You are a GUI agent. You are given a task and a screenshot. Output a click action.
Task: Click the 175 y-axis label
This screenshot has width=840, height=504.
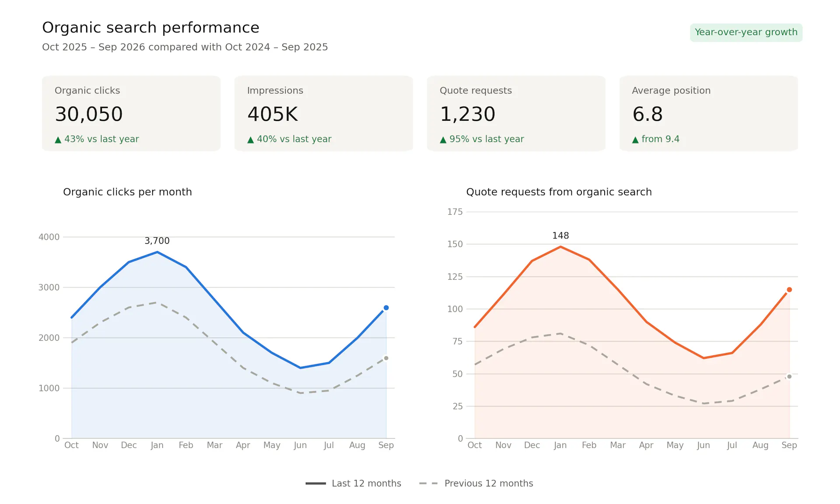pos(455,212)
